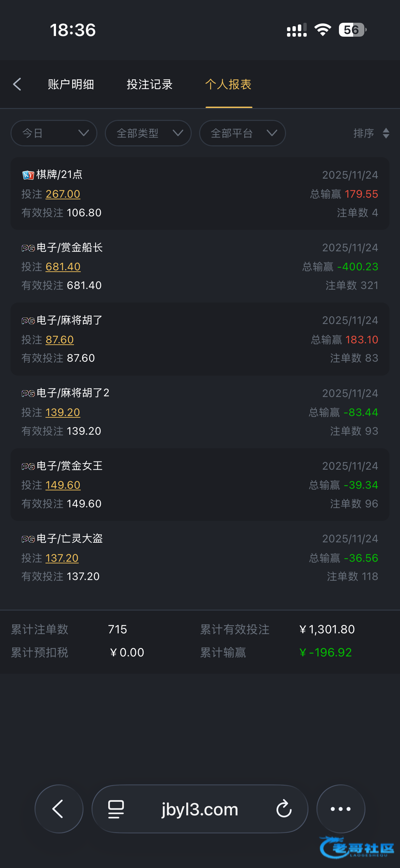Open the 全部类型 type dropdown

pos(148,133)
